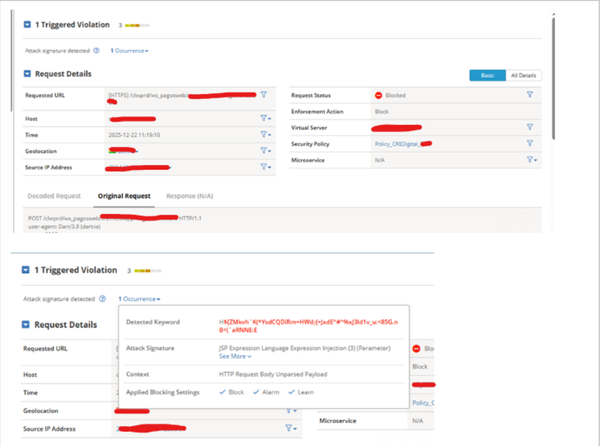Open Geolocation filter dropdown in lower panel

point(291,410)
